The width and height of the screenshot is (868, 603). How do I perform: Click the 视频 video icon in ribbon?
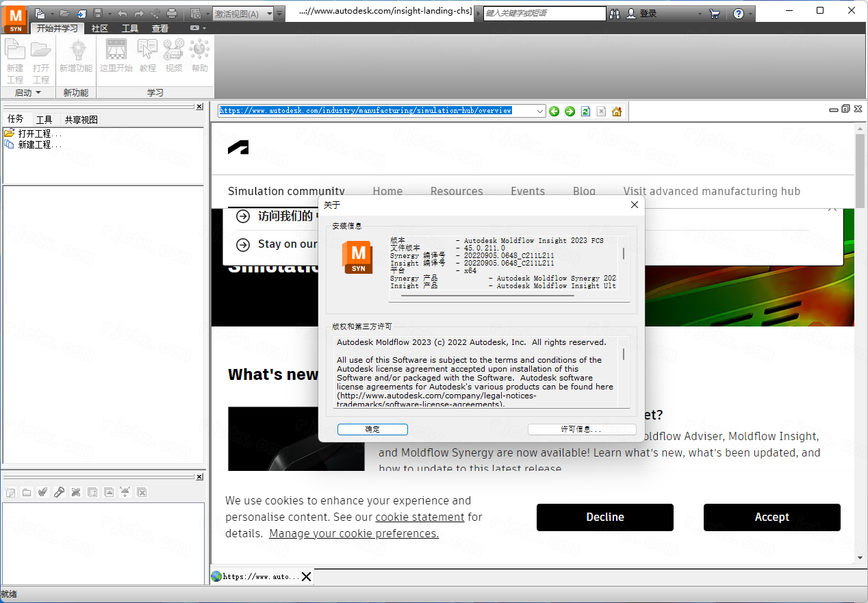174,55
